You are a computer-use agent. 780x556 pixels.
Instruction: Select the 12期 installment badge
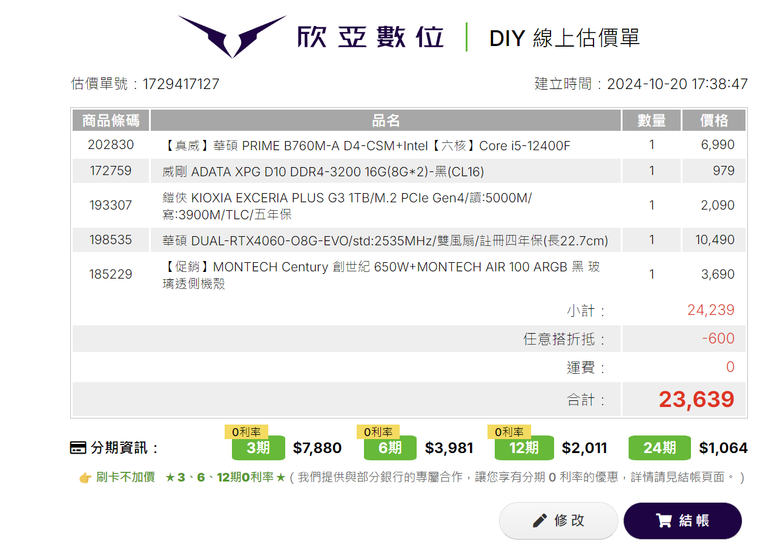[524, 448]
